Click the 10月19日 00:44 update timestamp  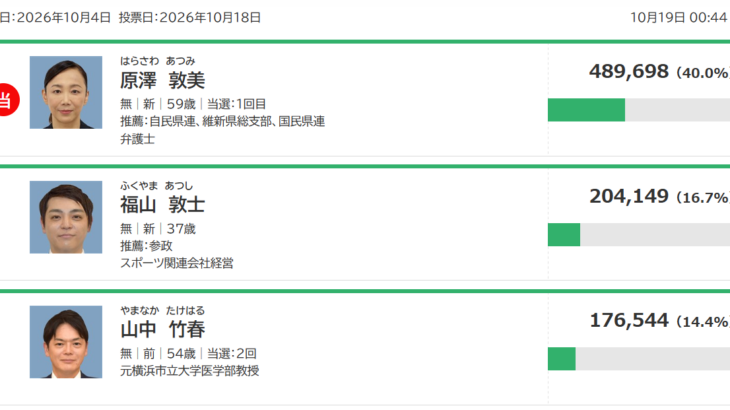pos(678,18)
